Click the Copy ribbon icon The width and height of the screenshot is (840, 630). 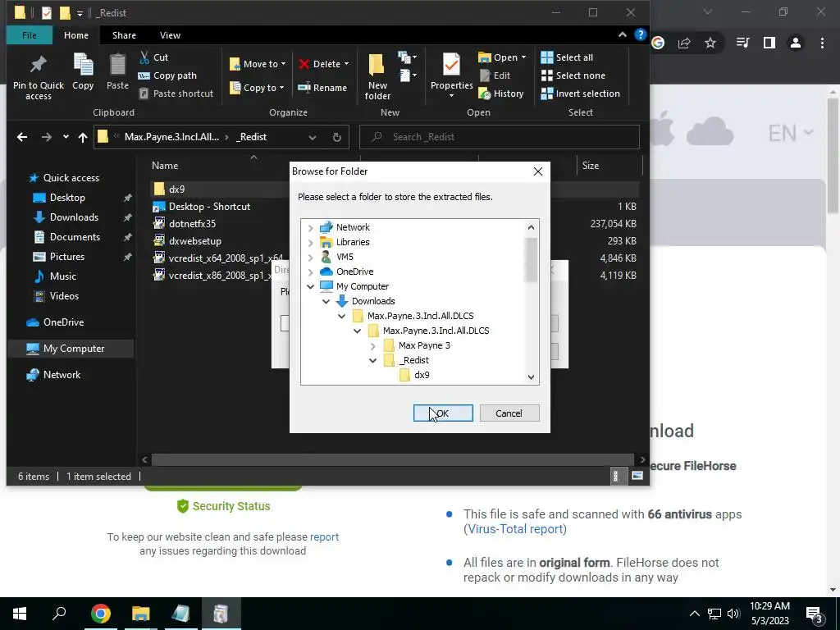click(x=83, y=71)
